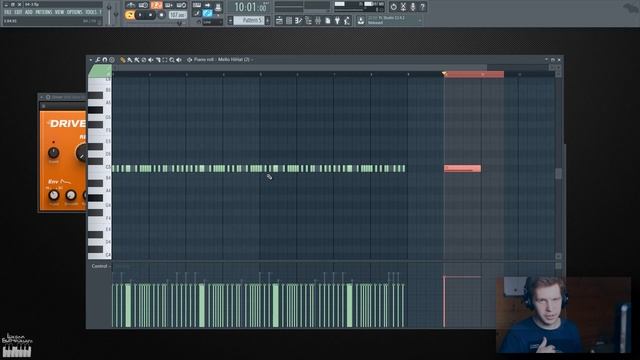The width and height of the screenshot is (640, 360).
Task: Open the piano roll window menu arrow
Action: (91, 60)
